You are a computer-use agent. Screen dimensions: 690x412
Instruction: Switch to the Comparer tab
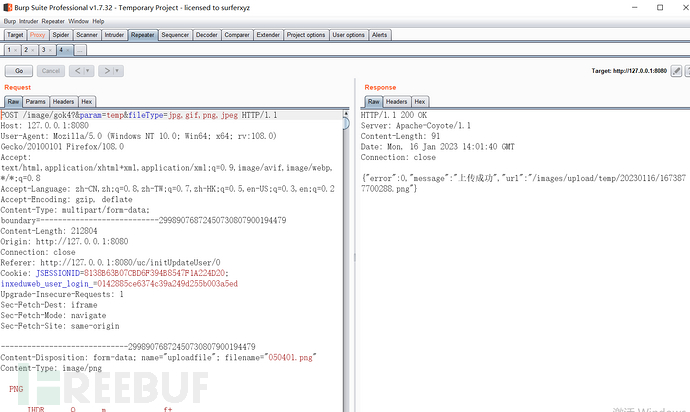coord(237,35)
